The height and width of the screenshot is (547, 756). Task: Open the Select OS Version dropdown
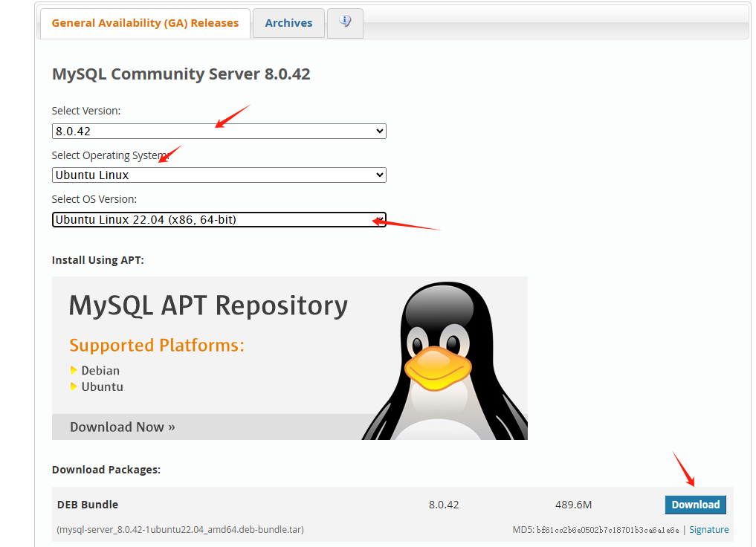pos(219,219)
